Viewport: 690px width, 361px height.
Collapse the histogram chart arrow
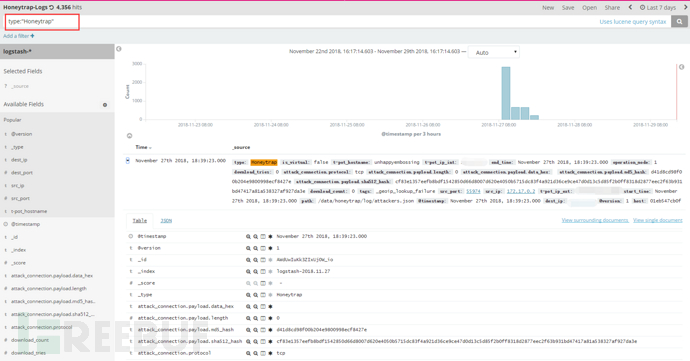[129, 136]
